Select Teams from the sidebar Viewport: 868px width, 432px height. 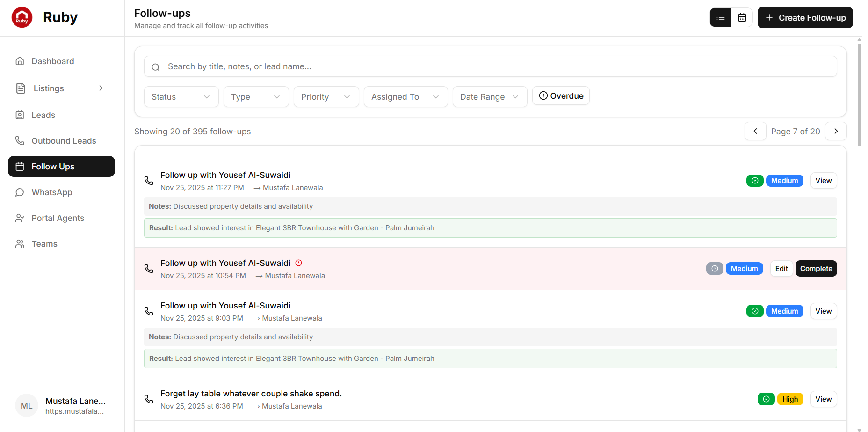click(x=44, y=243)
